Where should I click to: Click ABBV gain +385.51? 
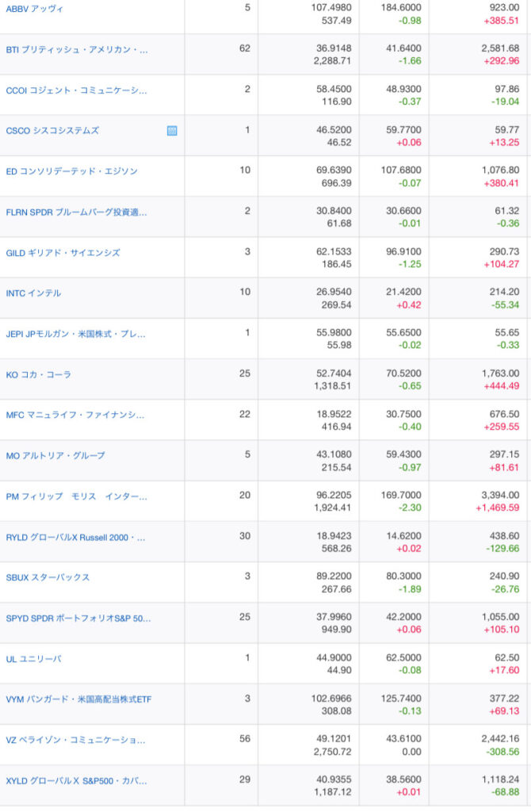click(x=501, y=21)
